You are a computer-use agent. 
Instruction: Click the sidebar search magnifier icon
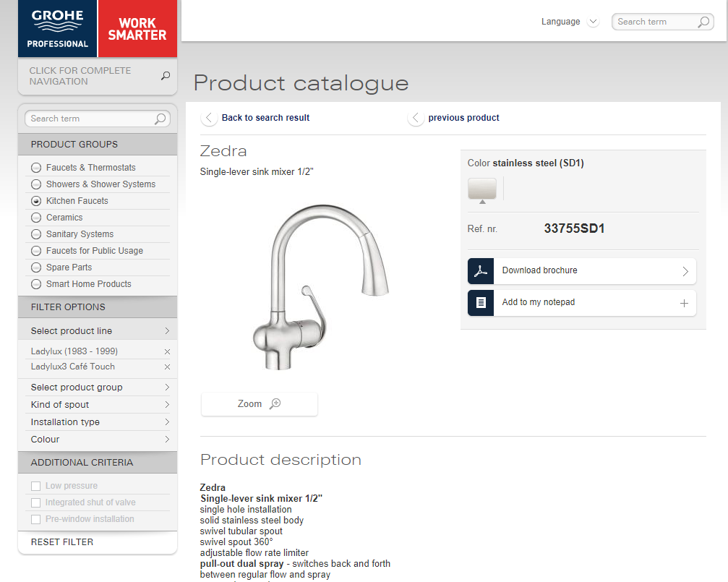(x=160, y=119)
